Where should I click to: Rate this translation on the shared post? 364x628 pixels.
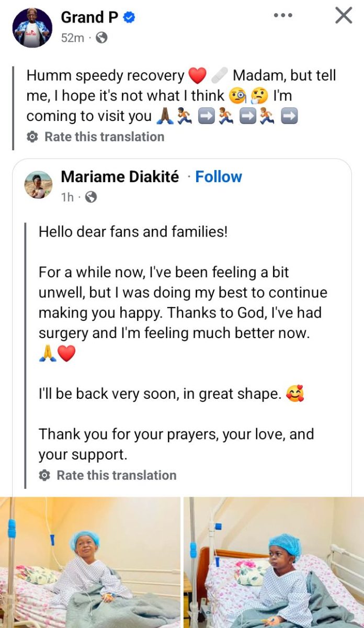[x=116, y=475]
